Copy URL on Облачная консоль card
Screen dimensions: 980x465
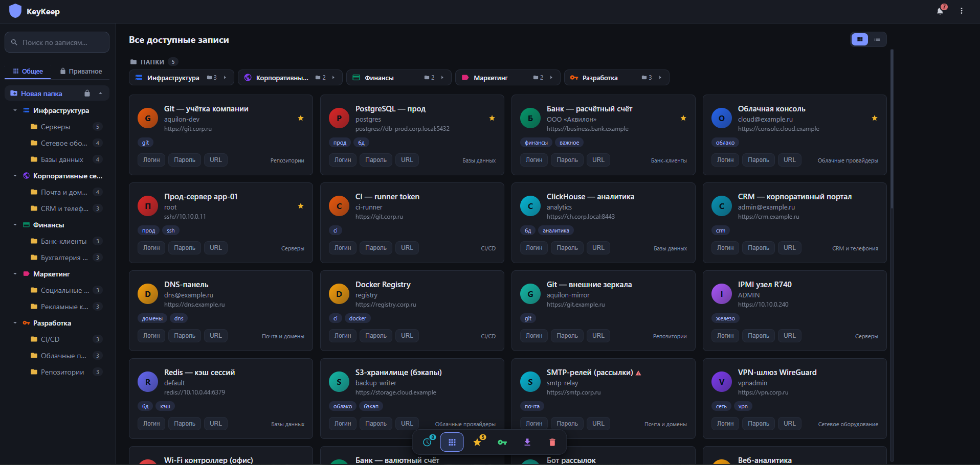coord(790,160)
